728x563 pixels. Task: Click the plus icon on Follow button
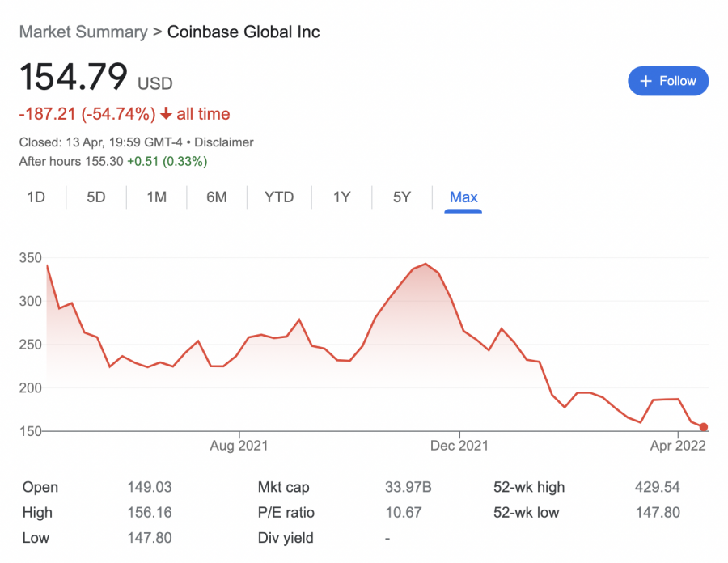click(x=645, y=81)
